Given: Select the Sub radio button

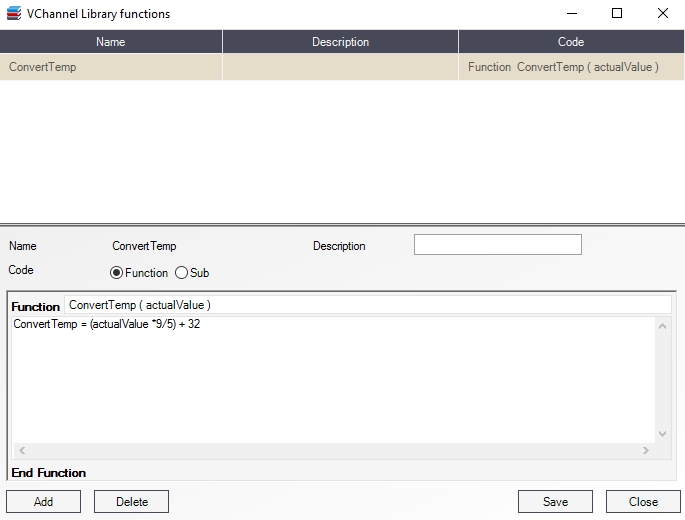Looking at the screenshot, I should coord(182,273).
